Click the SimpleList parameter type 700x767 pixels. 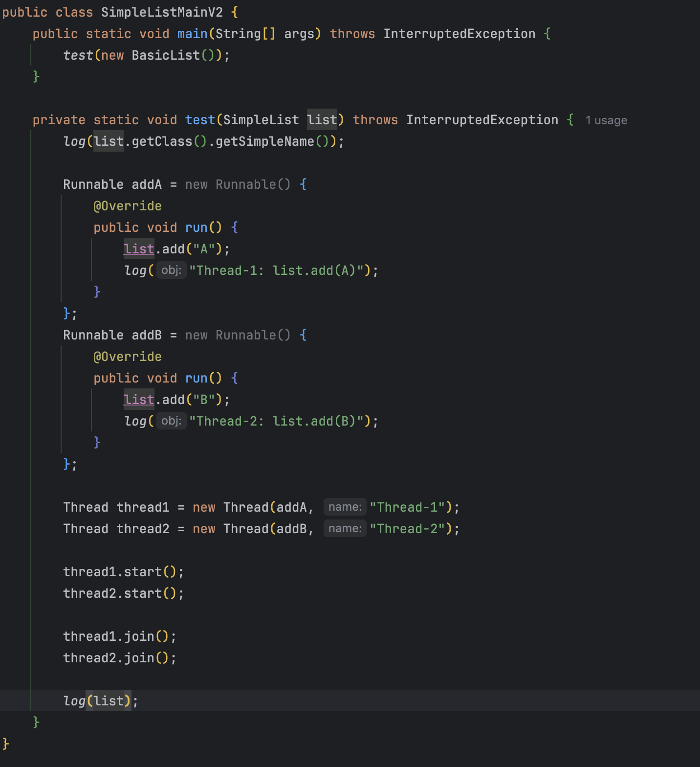click(x=261, y=120)
